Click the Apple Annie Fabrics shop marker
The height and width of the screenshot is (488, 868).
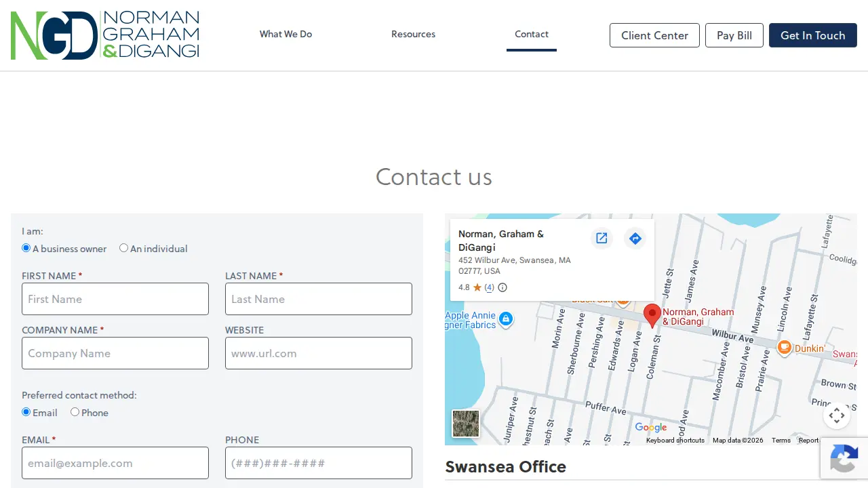point(505,319)
